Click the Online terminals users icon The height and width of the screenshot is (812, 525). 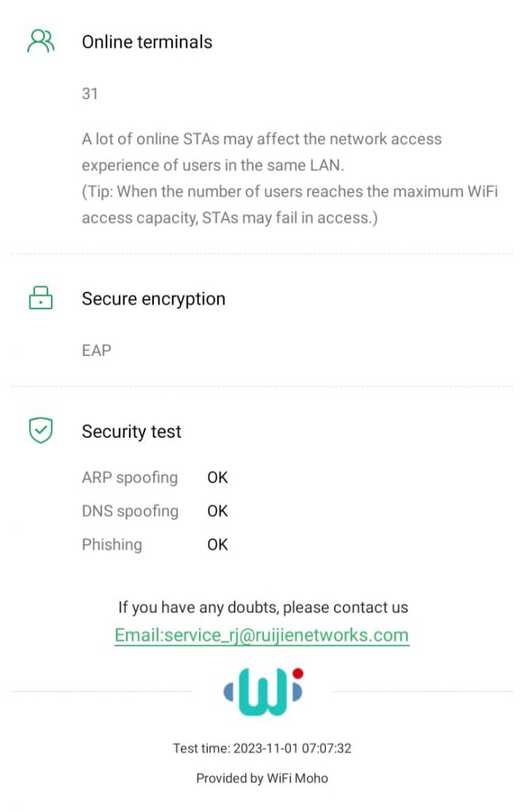(x=40, y=41)
